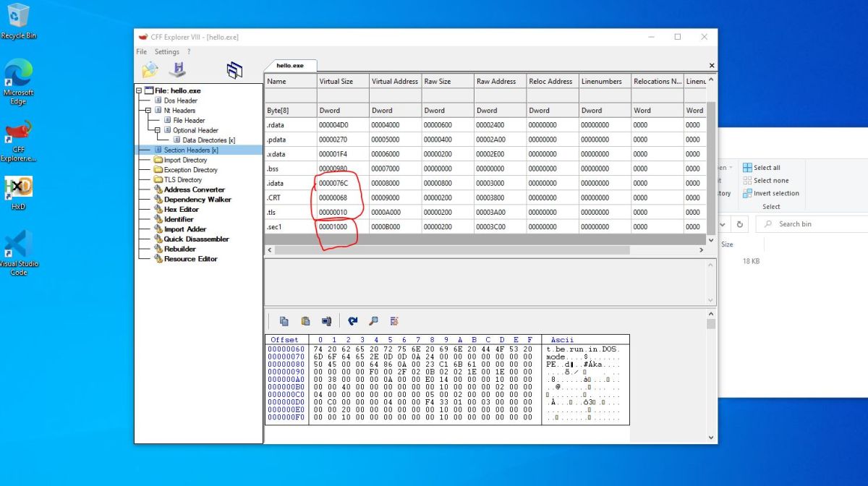
Task: Click the Reloc Address column header
Action: (x=553, y=81)
